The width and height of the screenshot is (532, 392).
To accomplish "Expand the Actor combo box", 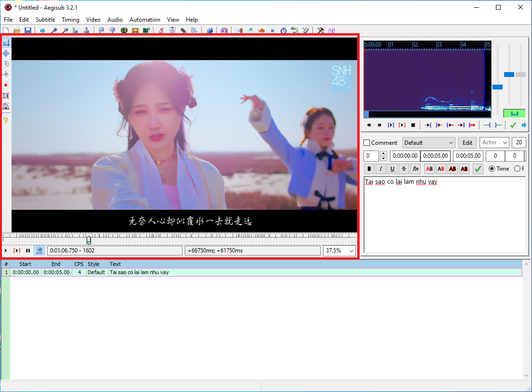I will tap(494, 143).
